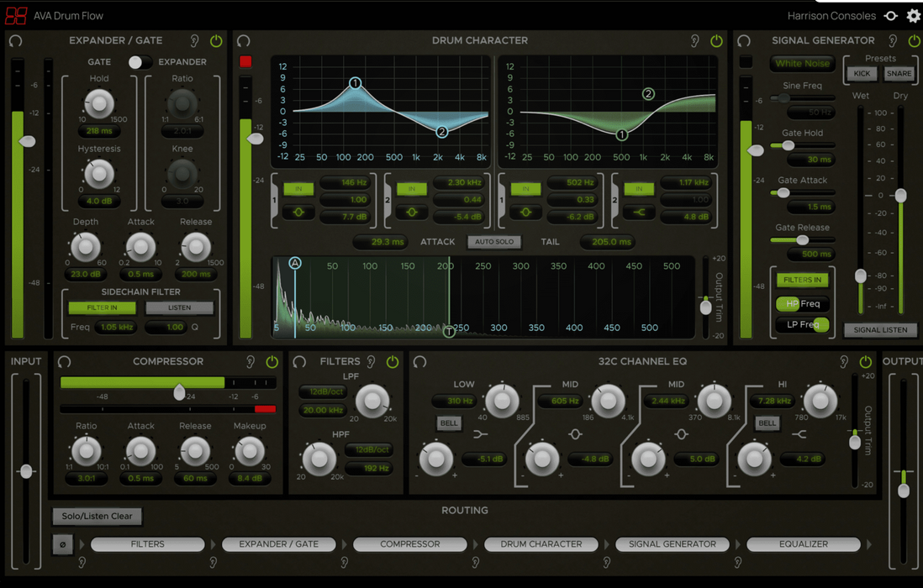The image size is (923, 588).
Task: Toggle Compressor power button
Action: tap(272, 361)
